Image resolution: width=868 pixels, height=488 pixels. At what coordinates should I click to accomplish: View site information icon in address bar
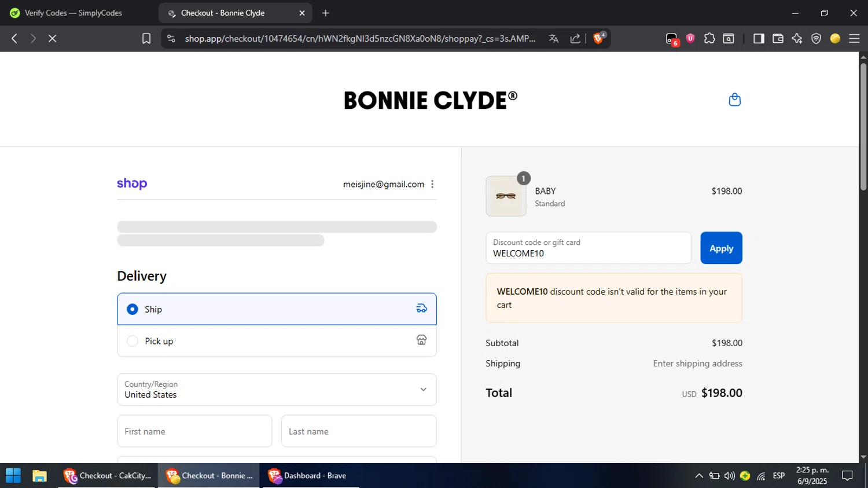171,38
